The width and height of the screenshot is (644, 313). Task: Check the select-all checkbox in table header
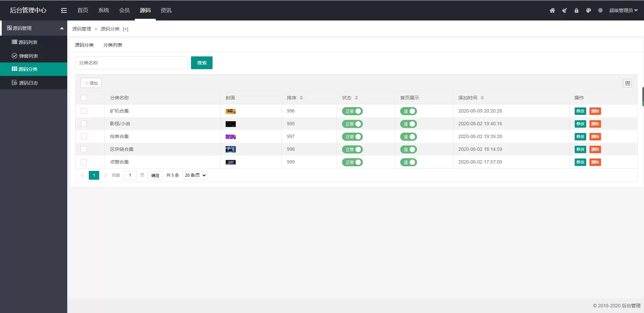pyautogui.click(x=84, y=98)
